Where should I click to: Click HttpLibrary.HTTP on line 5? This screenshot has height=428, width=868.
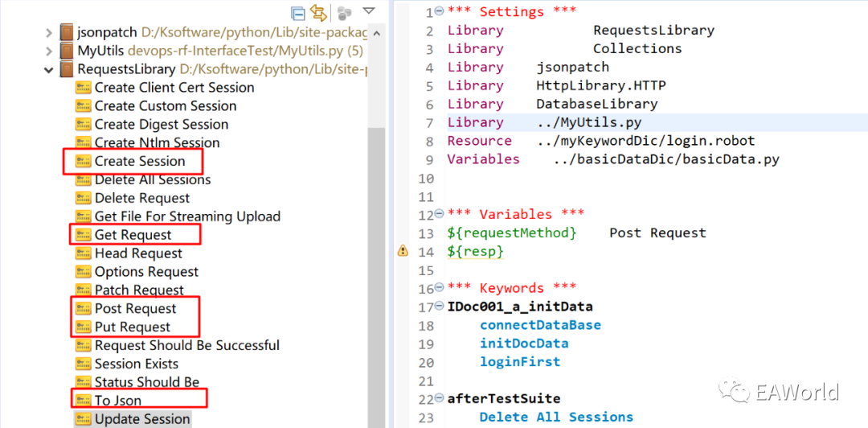pos(601,85)
